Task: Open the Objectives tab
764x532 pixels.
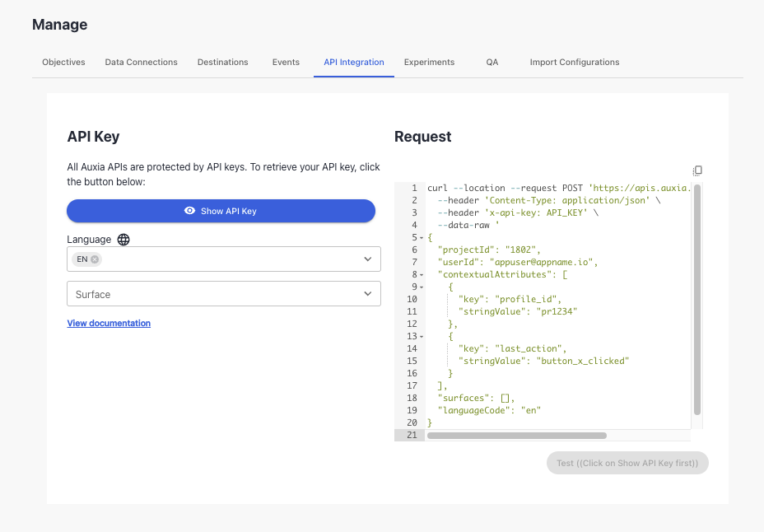Action: click(x=63, y=62)
